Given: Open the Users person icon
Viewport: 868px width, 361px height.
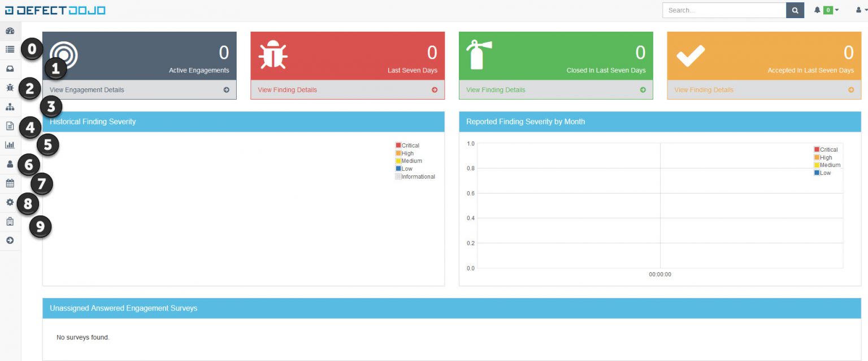Looking at the screenshot, I should tap(9, 164).
